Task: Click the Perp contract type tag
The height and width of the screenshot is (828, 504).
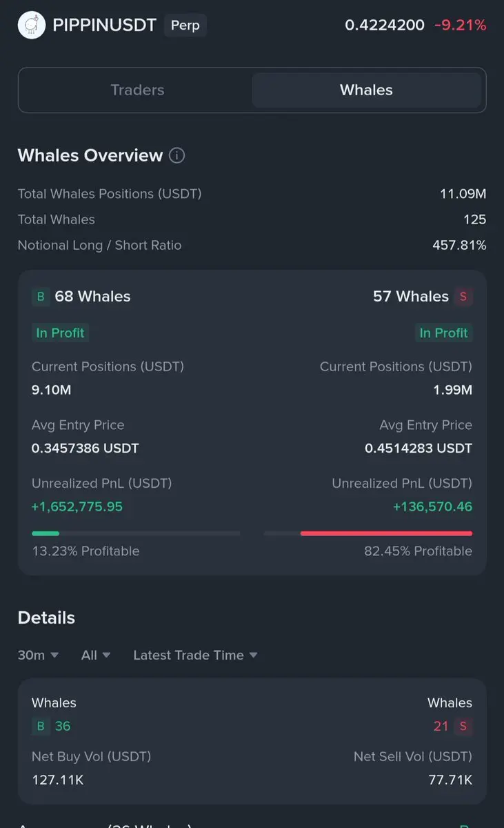Action: (185, 26)
